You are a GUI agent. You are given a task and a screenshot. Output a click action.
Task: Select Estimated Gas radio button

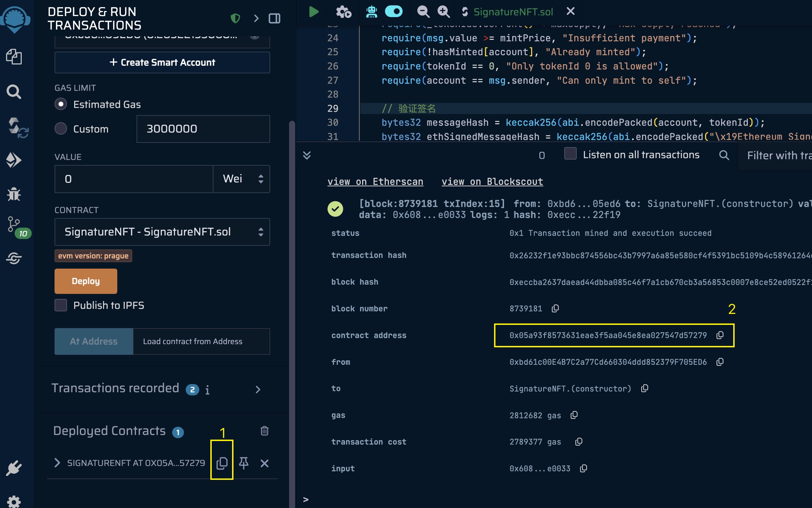[x=61, y=104]
